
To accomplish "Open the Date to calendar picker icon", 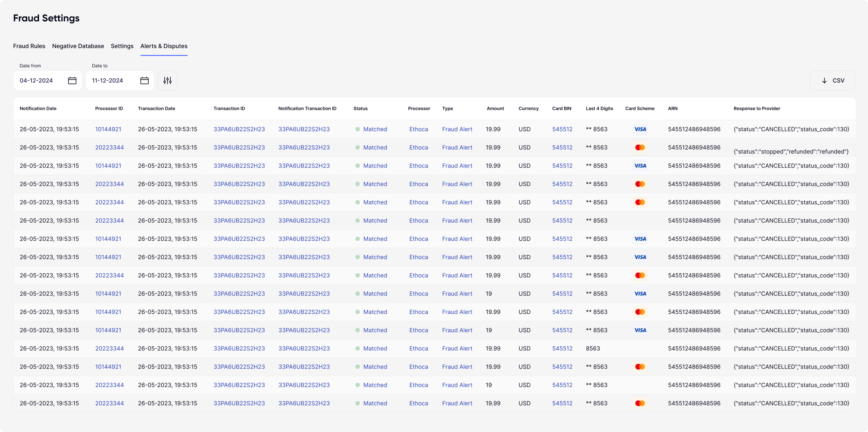I will [x=145, y=81].
